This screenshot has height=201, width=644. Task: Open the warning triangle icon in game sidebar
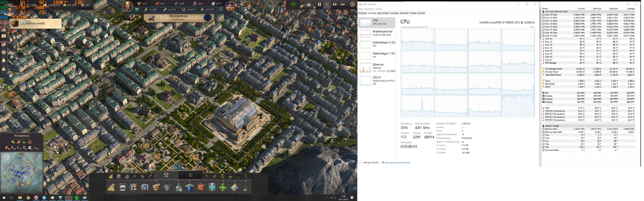coord(4,69)
